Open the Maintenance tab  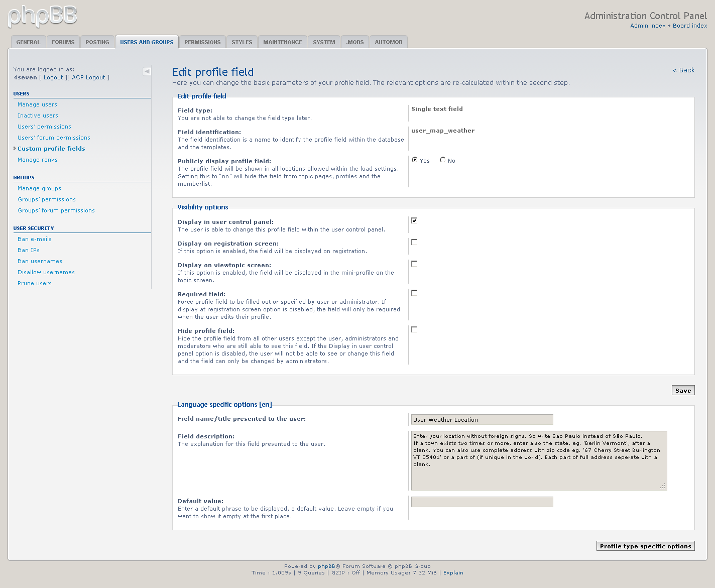coord(283,42)
